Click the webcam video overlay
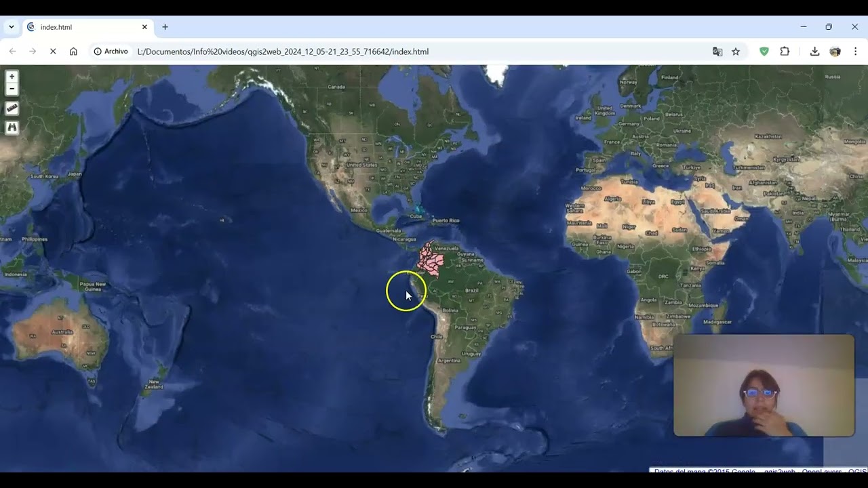The height and width of the screenshot is (488, 868). point(764,386)
